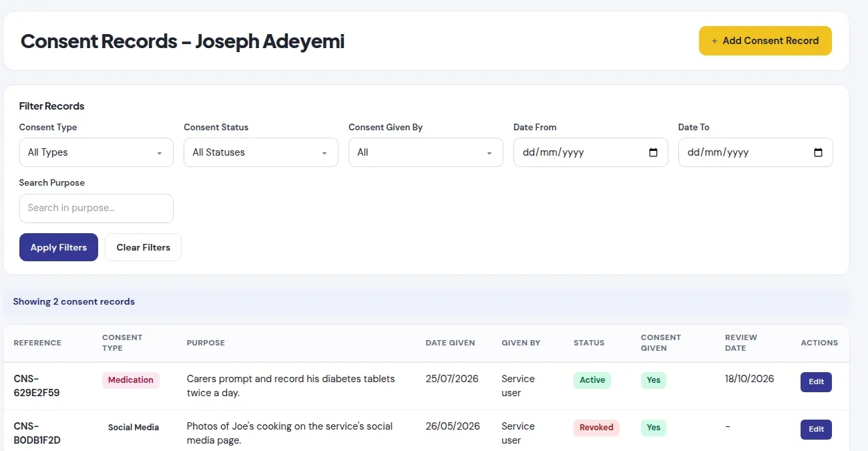
Task: Click the Purpose column header
Action: tap(206, 343)
